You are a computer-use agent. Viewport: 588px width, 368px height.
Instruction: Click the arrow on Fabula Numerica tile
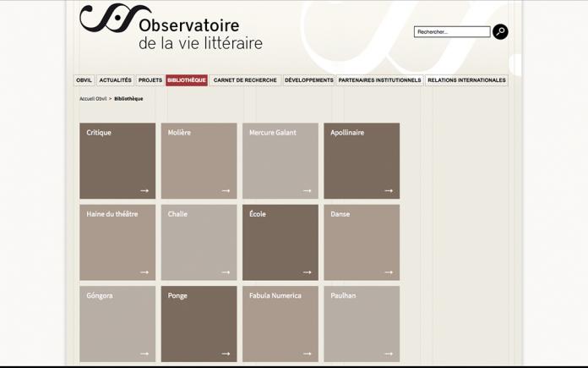(308, 354)
